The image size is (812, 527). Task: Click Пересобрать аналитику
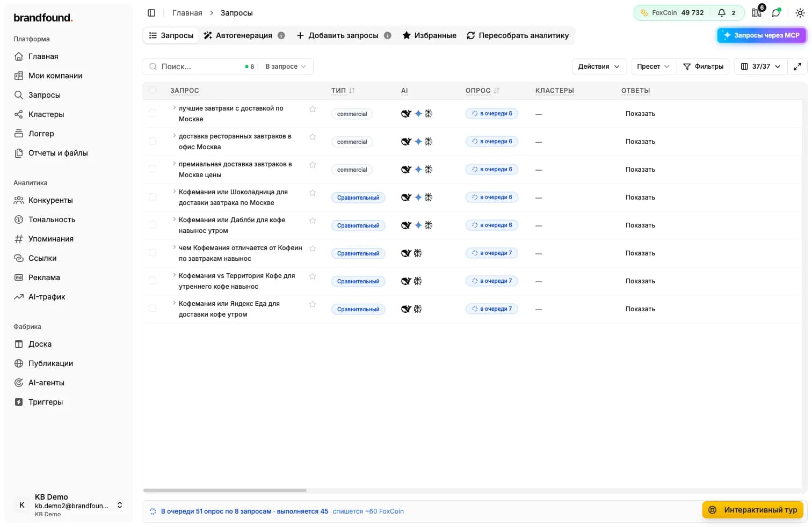[518, 35]
